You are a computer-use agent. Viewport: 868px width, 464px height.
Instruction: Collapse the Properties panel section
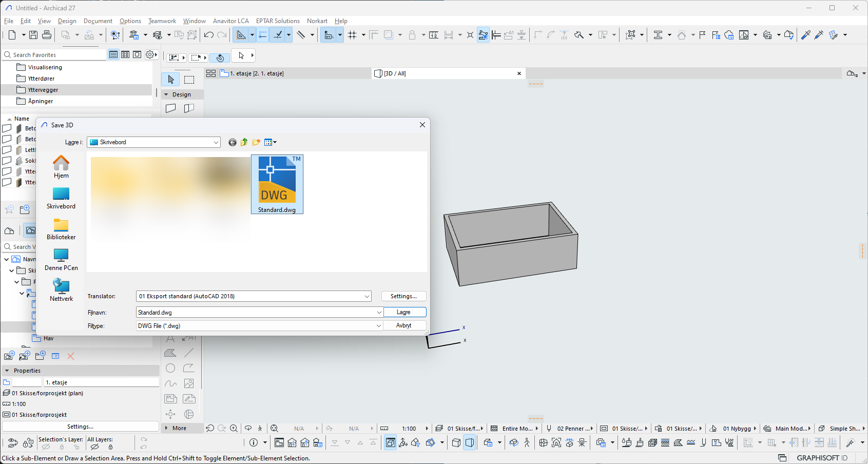click(x=7, y=371)
